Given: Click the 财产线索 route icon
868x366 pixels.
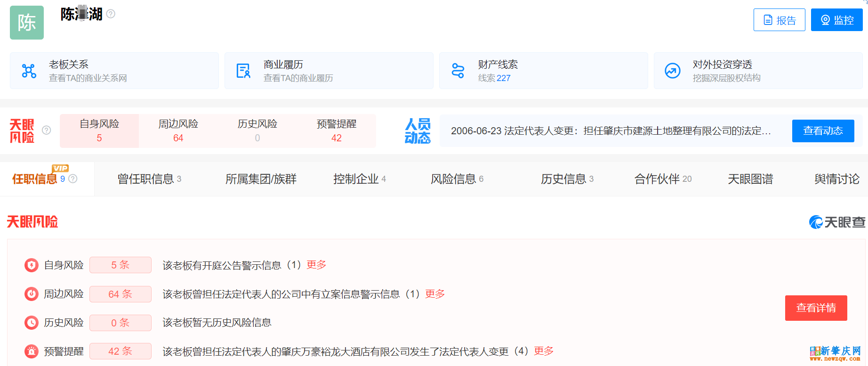Looking at the screenshot, I should pyautogui.click(x=458, y=71).
